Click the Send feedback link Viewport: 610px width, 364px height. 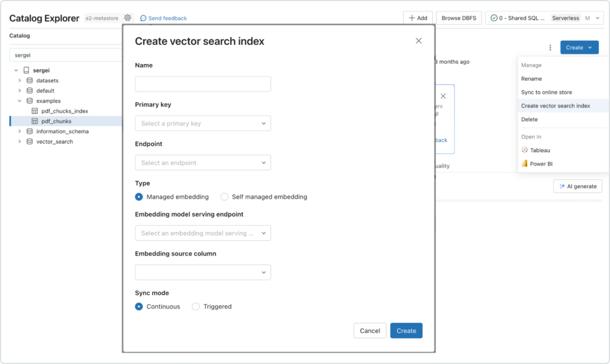coord(163,18)
